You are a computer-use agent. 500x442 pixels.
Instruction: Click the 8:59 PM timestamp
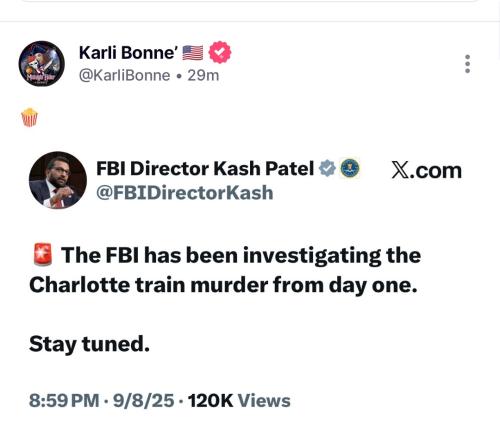point(64,400)
